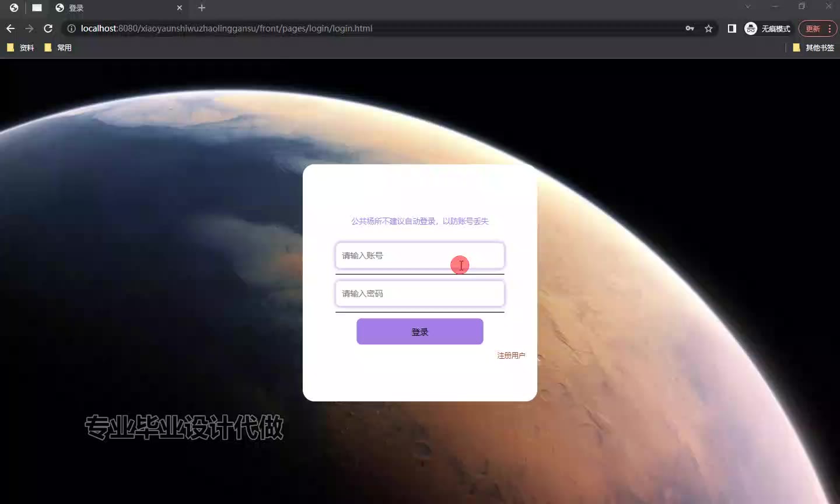This screenshot has height=504, width=840.
Task: Restore down the browser window
Action: tap(802, 6)
